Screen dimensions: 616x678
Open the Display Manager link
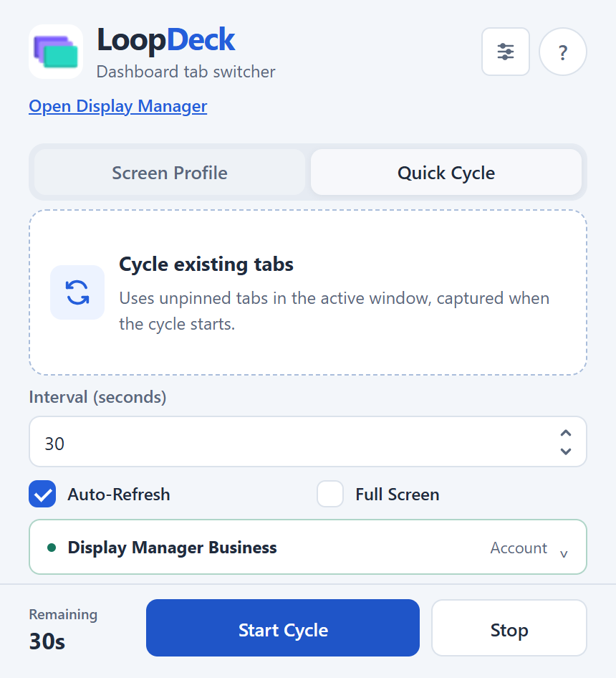coord(118,106)
